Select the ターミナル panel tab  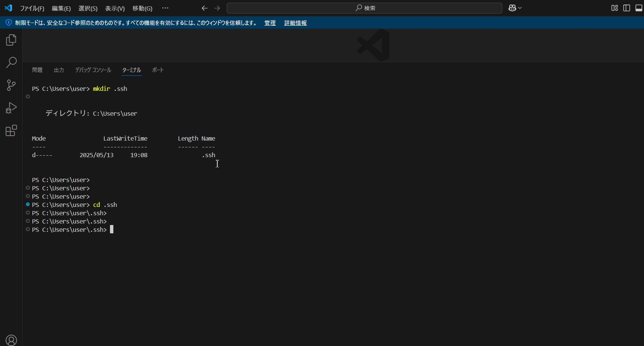point(131,70)
